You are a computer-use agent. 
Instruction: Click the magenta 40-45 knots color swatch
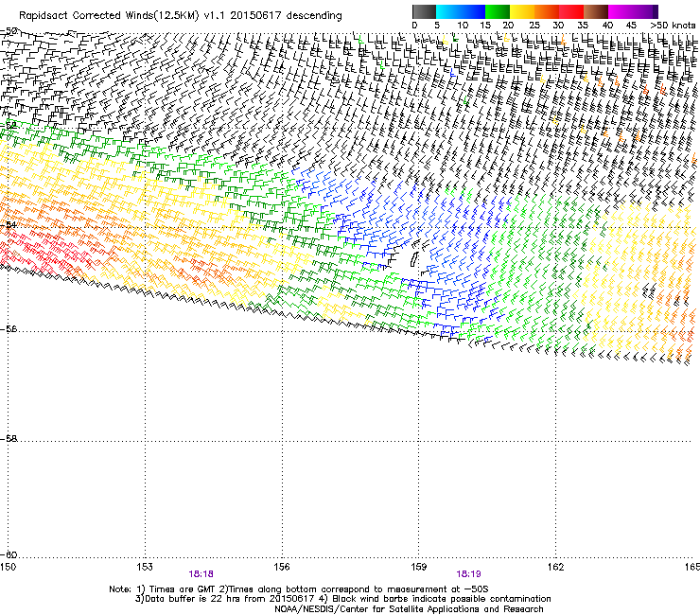pos(621,11)
